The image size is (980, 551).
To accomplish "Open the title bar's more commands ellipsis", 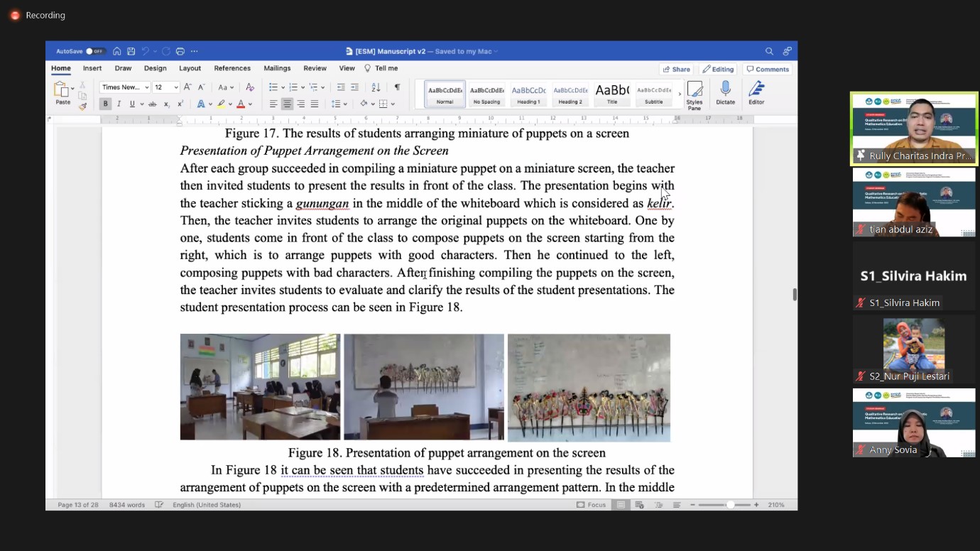I will click(x=195, y=51).
